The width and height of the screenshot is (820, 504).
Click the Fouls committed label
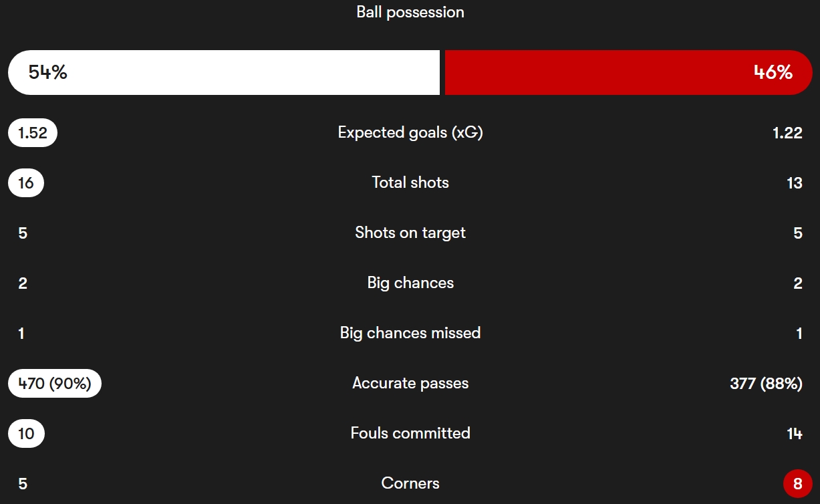[x=410, y=433]
